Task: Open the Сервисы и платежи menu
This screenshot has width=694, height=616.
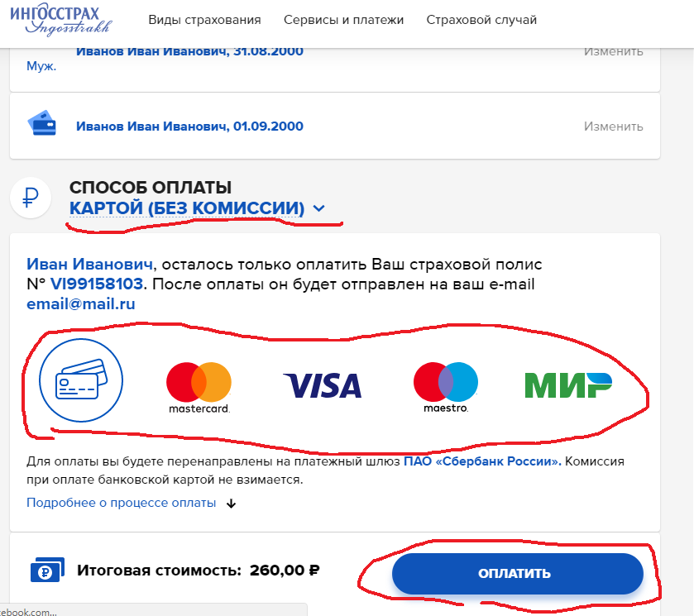Action: coord(343,20)
